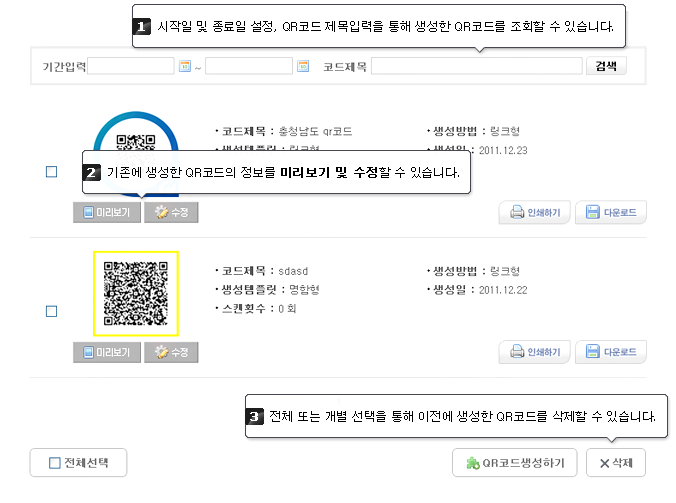Screen dimensions: 676x503
Task: Click 인쇄하기 for the 충청남도 QR code
Action: pos(535,212)
